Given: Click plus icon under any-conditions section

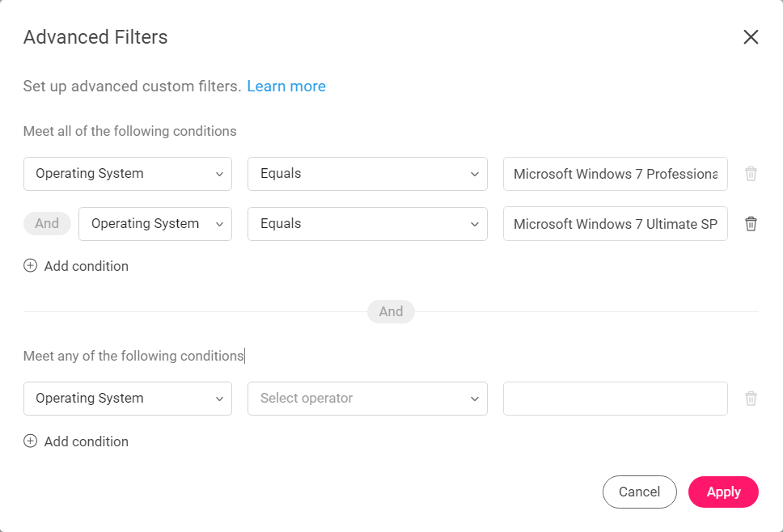Looking at the screenshot, I should pos(31,441).
